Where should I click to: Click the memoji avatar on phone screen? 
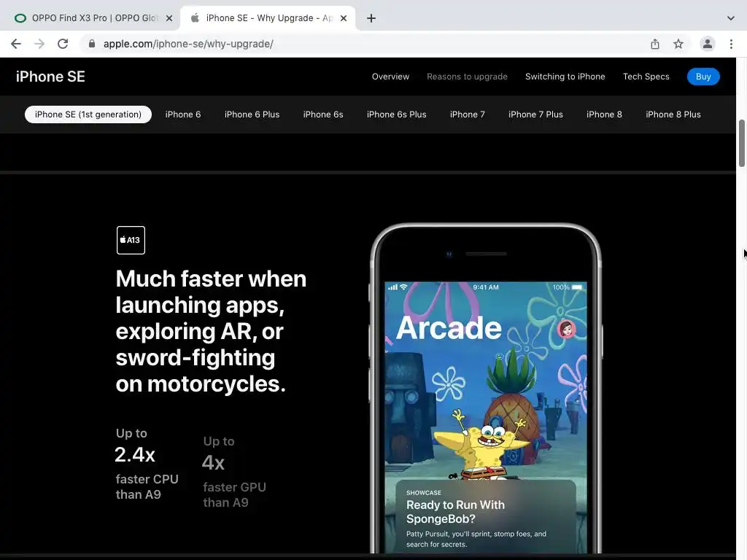(x=566, y=329)
